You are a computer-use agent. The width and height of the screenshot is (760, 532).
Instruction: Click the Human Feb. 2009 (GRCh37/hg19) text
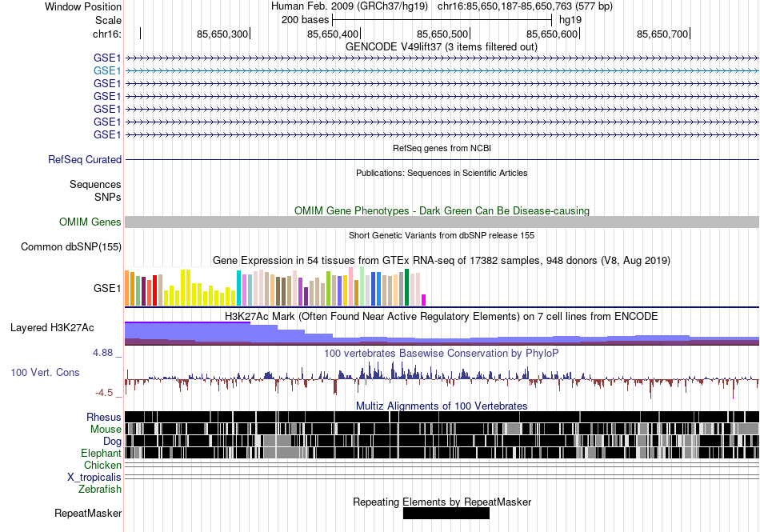(350, 6)
